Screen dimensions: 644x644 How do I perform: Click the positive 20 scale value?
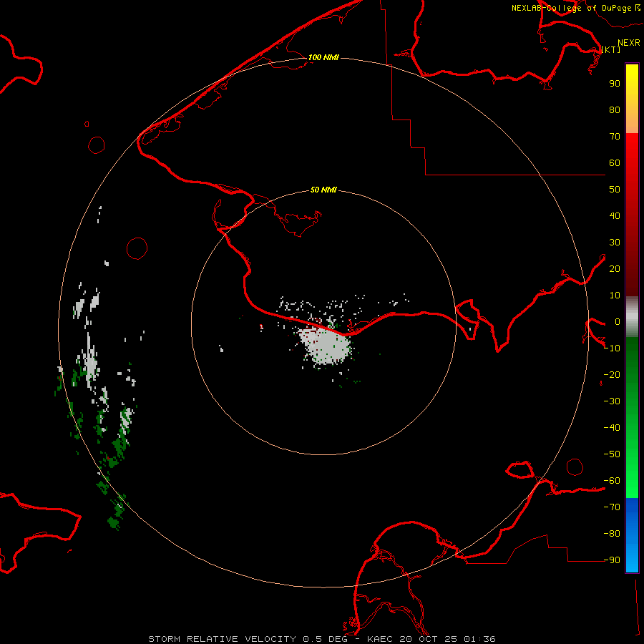tap(615, 269)
